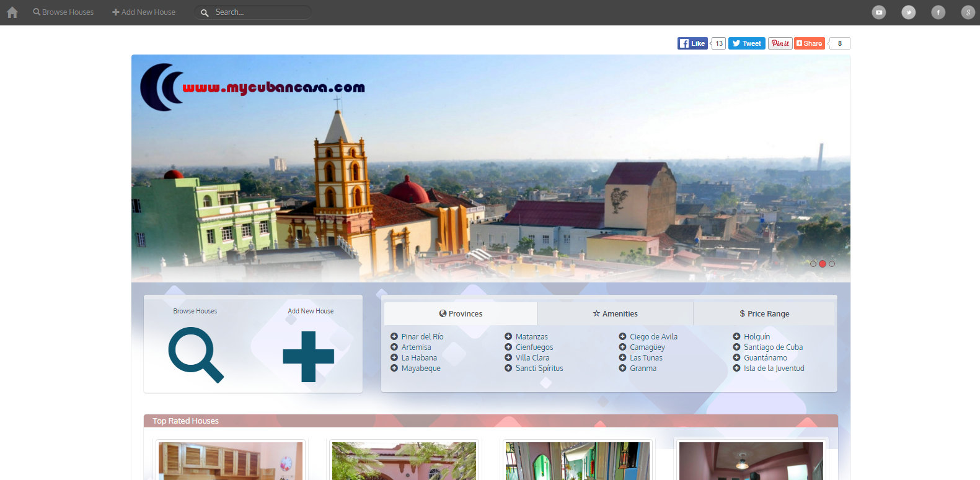Select the first slideshow dot
The width and height of the screenshot is (980, 480).
[813, 264]
